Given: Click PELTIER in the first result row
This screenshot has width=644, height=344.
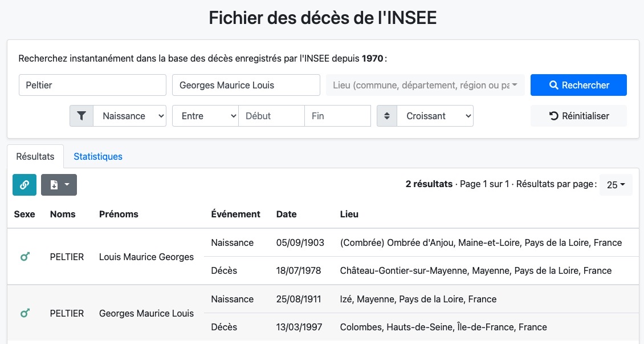Looking at the screenshot, I should click(67, 257).
